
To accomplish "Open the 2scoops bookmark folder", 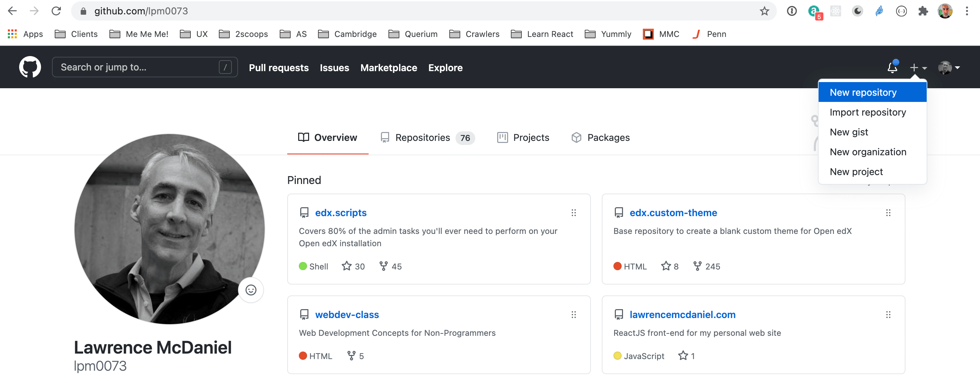I will coord(243,34).
